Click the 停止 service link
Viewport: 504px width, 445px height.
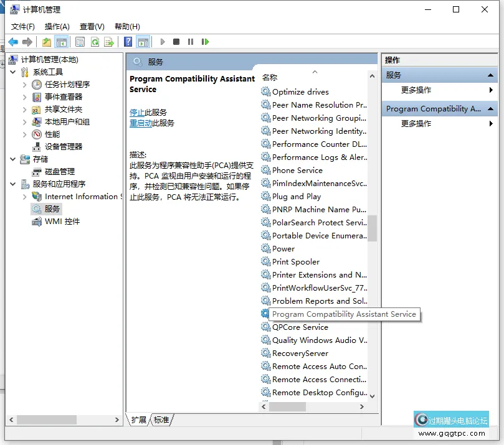(137, 113)
